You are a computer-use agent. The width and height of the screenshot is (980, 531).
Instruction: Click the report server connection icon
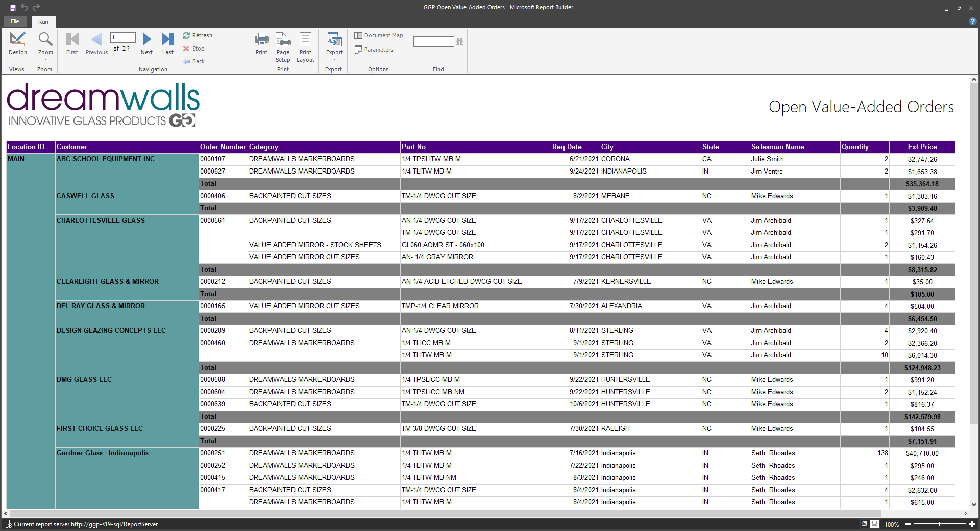8,524
